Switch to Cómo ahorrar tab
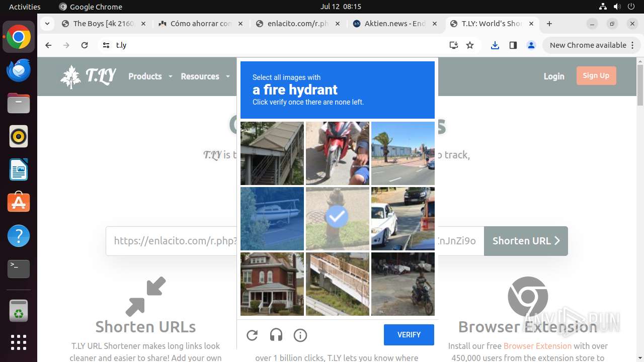The height and width of the screenshot is (362, 644). [200, 24]
